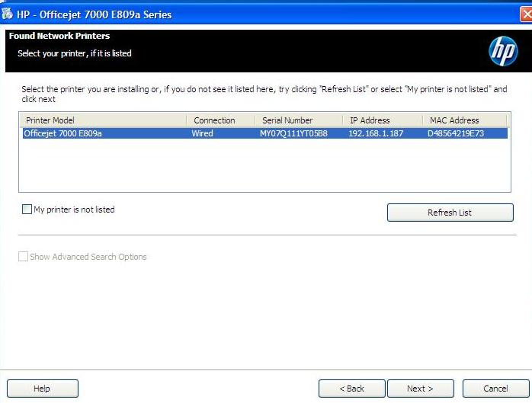Sort by the Serial Number column header
Image resolution: width=532 pixels, height=403 pixels.
(299, 120)
